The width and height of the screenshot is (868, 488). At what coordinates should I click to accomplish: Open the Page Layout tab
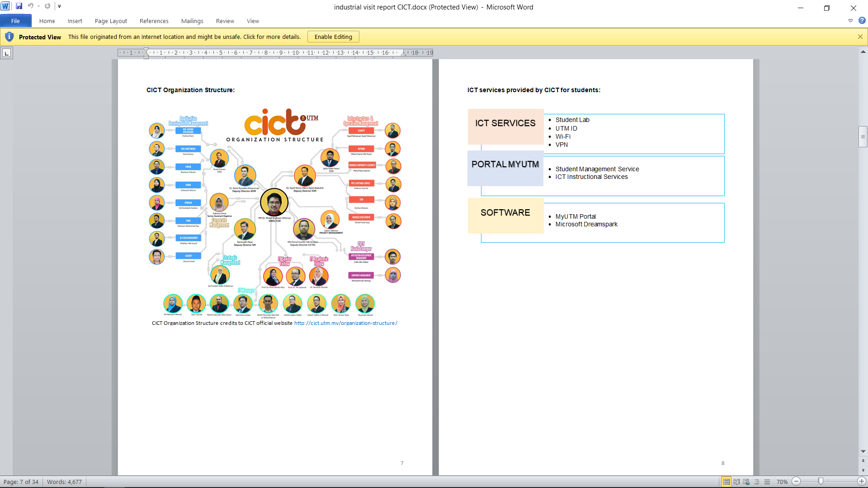(111, 21)
